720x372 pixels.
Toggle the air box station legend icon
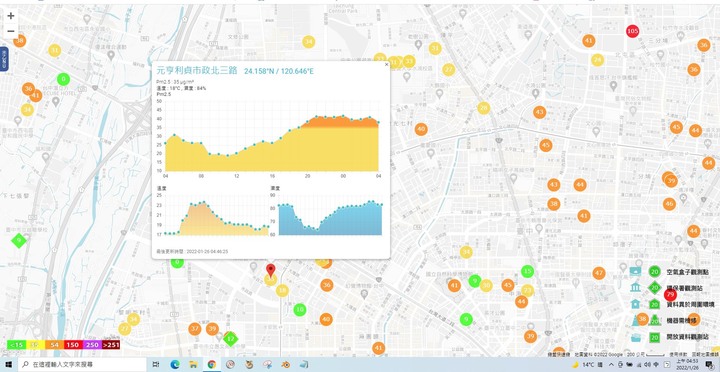(x=636, y=271)
